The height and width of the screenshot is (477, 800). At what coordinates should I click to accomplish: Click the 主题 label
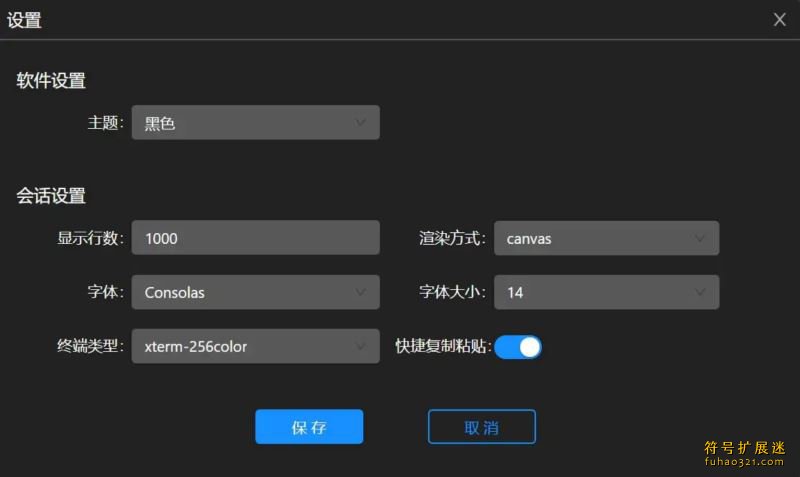[x=106, y=123]
